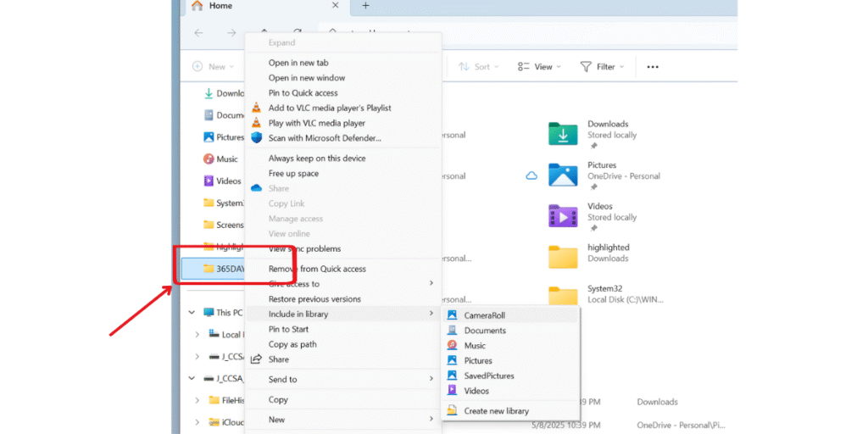Open the large Videos folder icon

point(563,216)
